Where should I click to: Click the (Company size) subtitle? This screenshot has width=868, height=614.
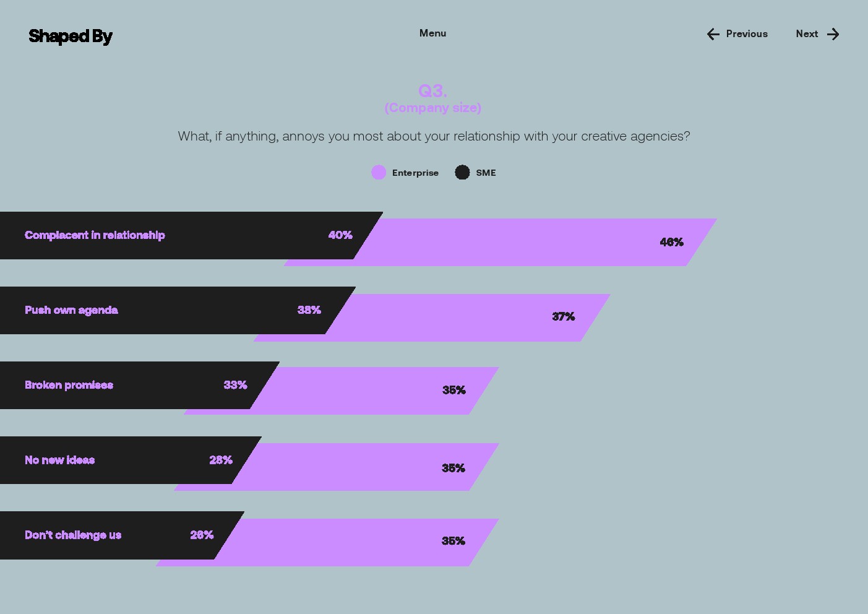click(x=432, y=108)
